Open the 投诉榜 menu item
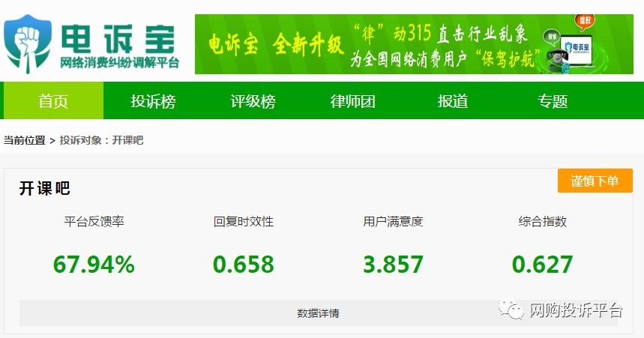The width and height of the screenshot is (644, 338). 153,100
